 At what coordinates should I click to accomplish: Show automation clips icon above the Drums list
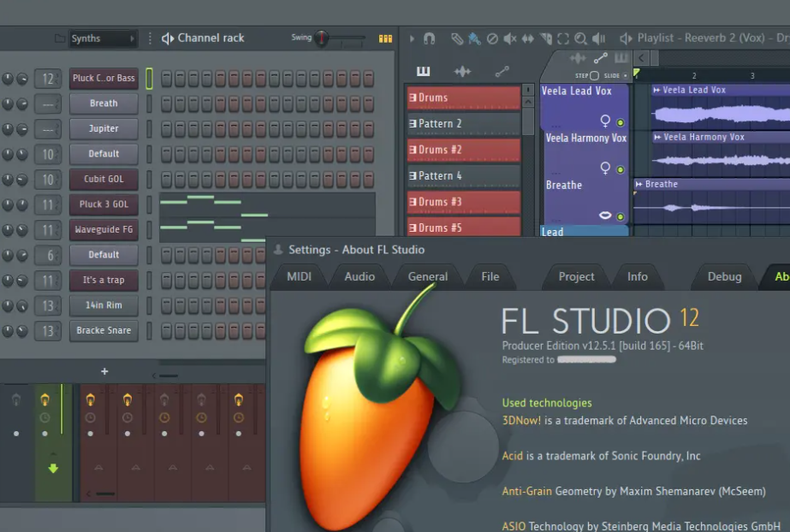(502, 72)
